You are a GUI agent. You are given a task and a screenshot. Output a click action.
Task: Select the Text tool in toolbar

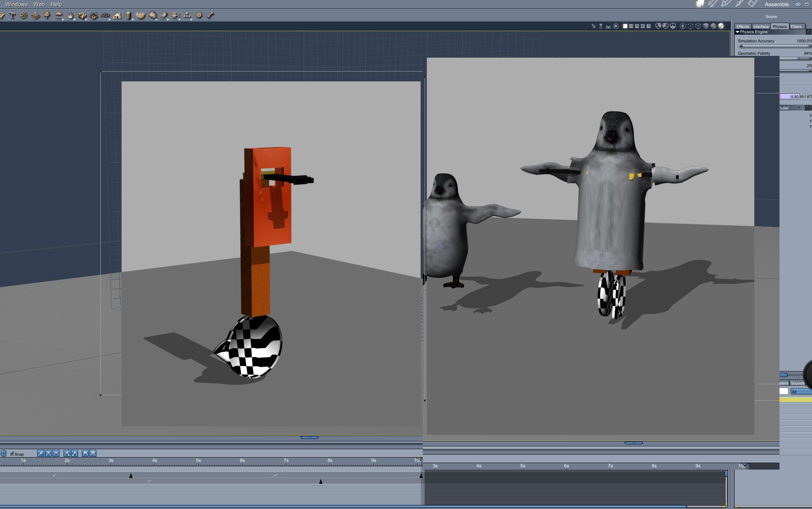(x=12, y=15)
